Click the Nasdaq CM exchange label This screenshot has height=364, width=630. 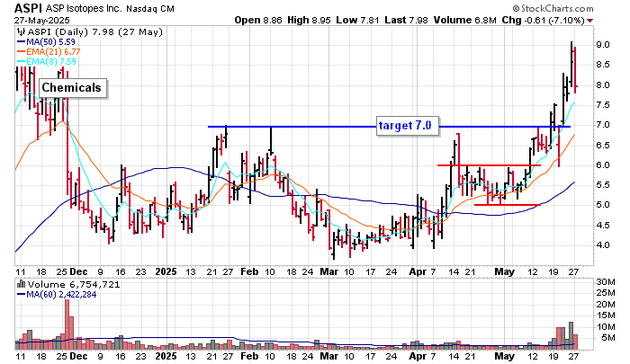coord(150,8)
